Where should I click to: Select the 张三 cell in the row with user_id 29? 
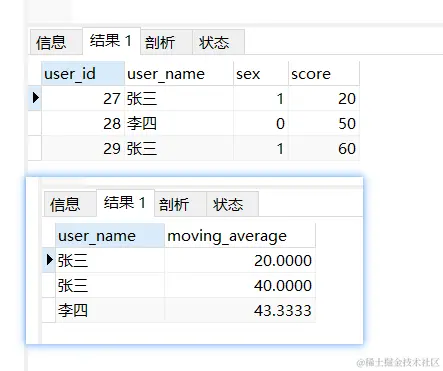(x=179, y=148)
